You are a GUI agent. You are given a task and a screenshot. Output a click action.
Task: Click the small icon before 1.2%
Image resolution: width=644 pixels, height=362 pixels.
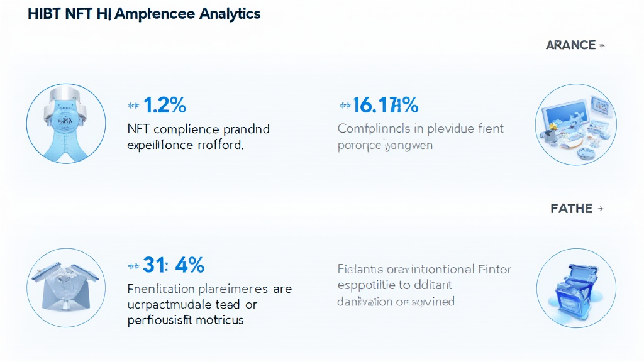point(133,106)
